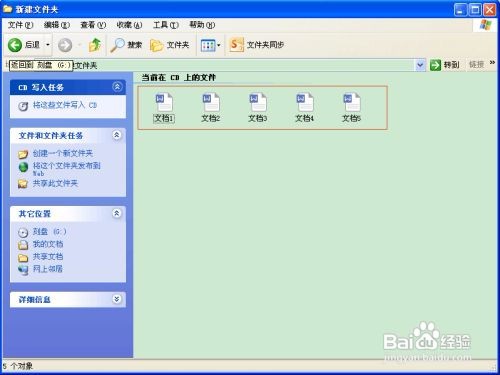The width and height of the screenshot is (500, 375).
Task: Open the 编辑(E) menu
Action: (x=57, y=25)
